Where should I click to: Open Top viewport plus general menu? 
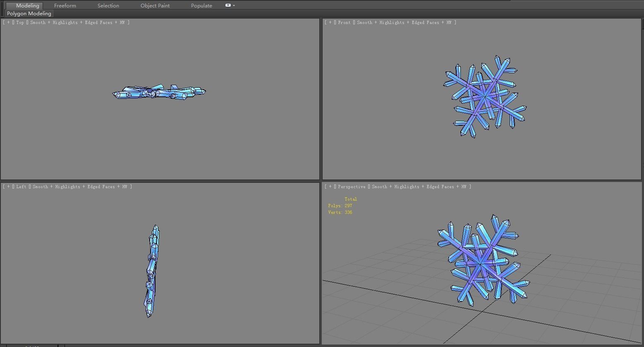(8, 22)
